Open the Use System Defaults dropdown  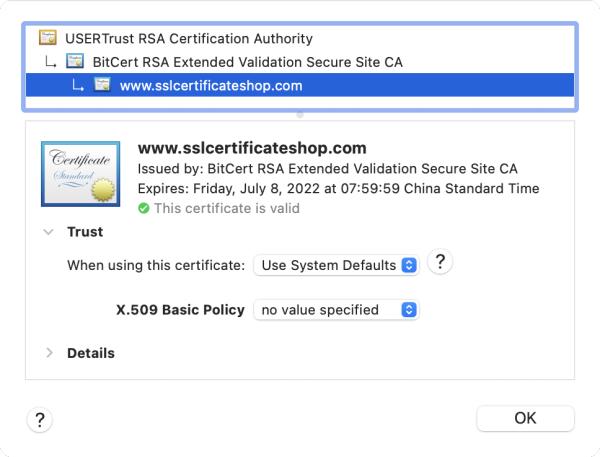coord(335,266)
